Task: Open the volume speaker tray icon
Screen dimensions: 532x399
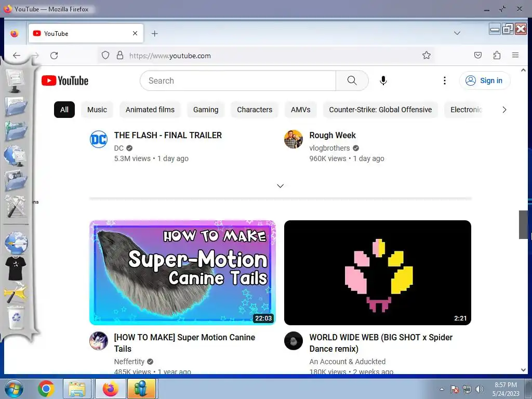Action: 480,389
